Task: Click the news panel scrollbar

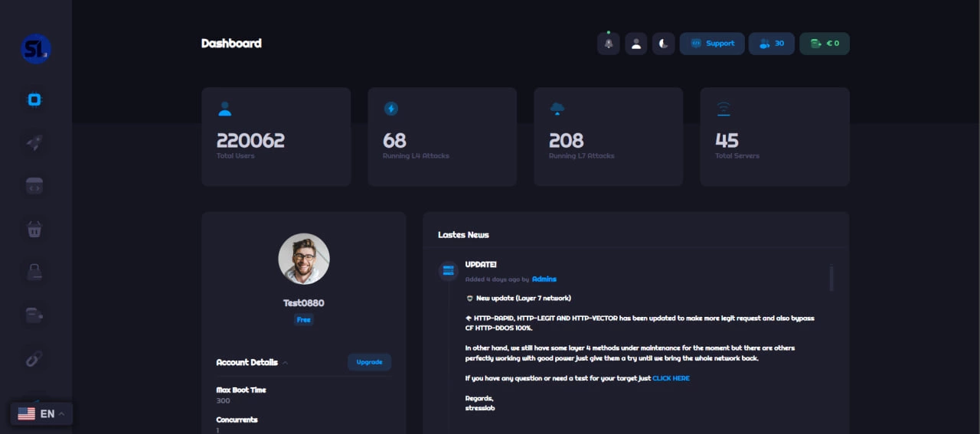Action: 831,279
